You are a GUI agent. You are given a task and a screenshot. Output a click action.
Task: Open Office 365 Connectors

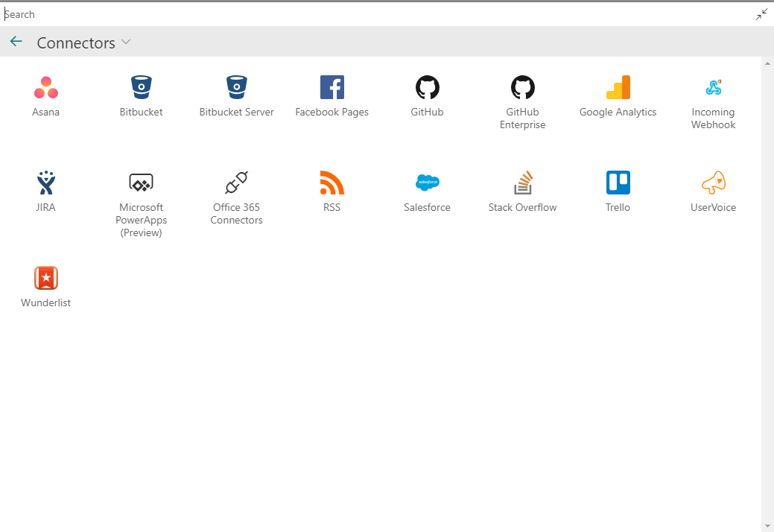(x=237, y=183)
